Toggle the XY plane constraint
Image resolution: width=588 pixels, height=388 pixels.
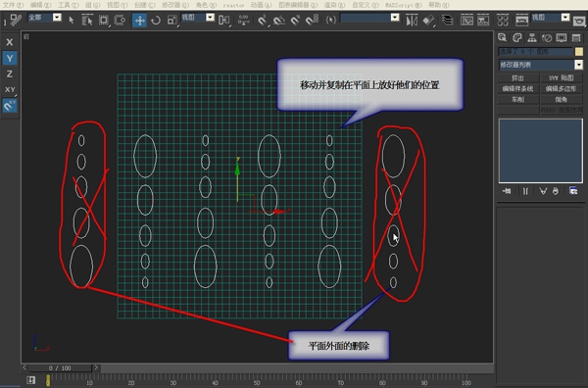[10, 89]
